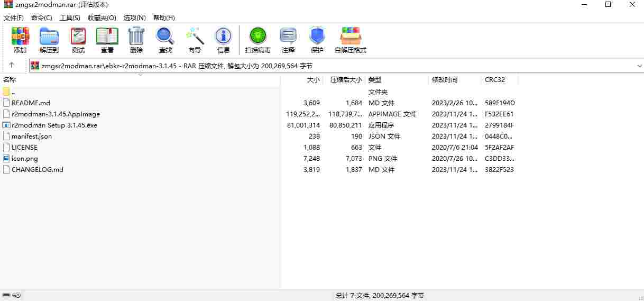Click the CRC32 value 5F2AF2AF
This screenshot has height=301, width=644.
click(500, 147)
